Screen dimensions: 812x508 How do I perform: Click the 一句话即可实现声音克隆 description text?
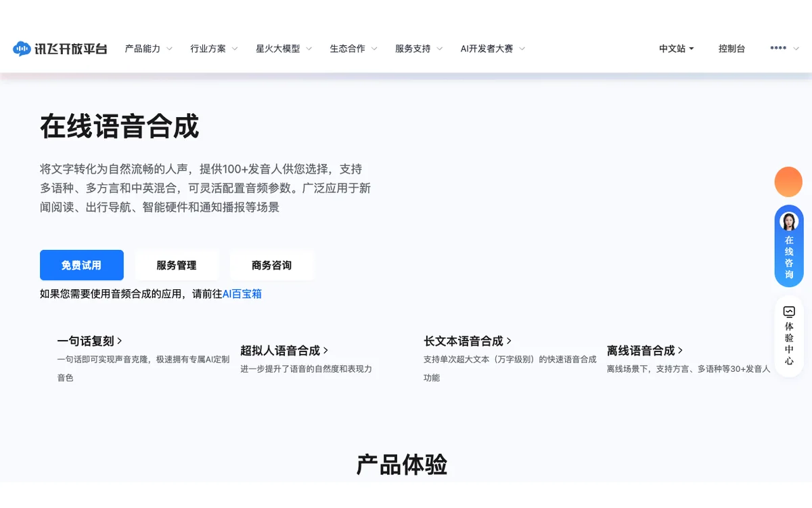pyautogui.click(x=143, y=368)
